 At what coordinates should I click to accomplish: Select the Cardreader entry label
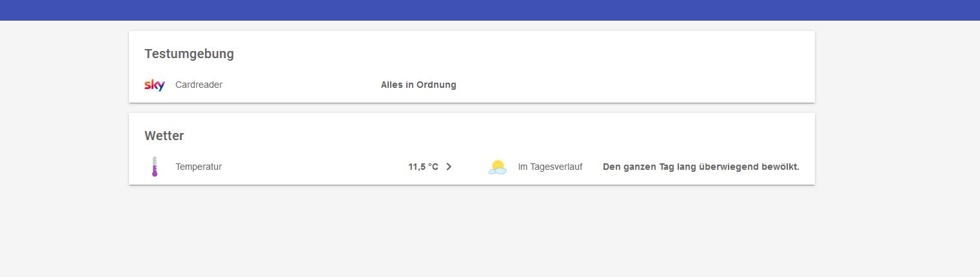pyautogui.click(x=199, y=85)
